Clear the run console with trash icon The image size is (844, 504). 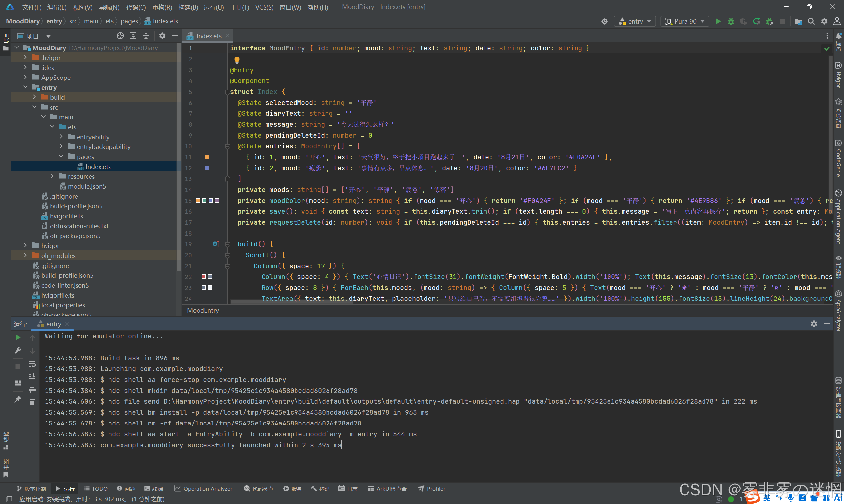click(x=32, y=402)
